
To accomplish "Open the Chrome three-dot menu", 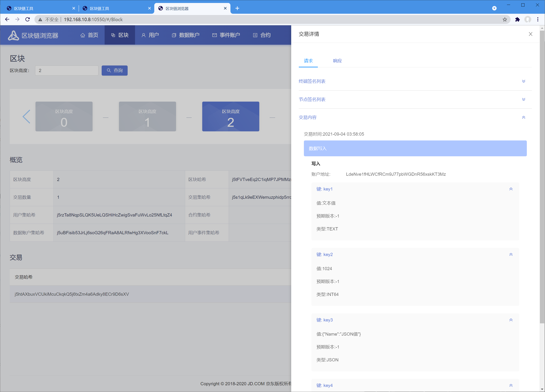I will click(538, 19).
